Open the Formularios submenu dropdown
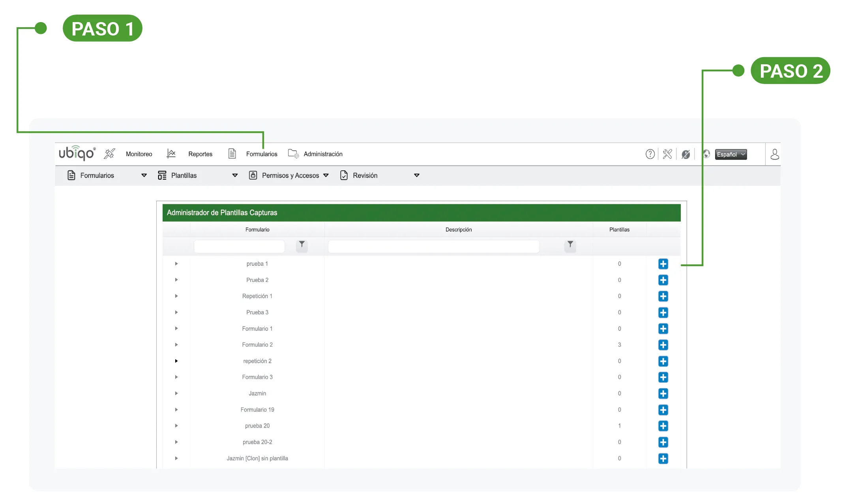The image size is (843, 504). 144,175
